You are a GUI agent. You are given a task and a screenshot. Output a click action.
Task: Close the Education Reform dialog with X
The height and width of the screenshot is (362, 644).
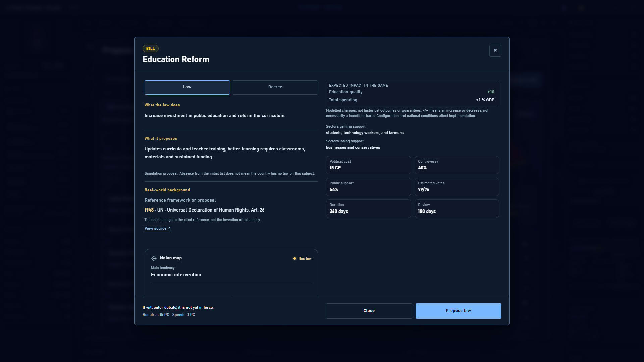tap(495, 51)
